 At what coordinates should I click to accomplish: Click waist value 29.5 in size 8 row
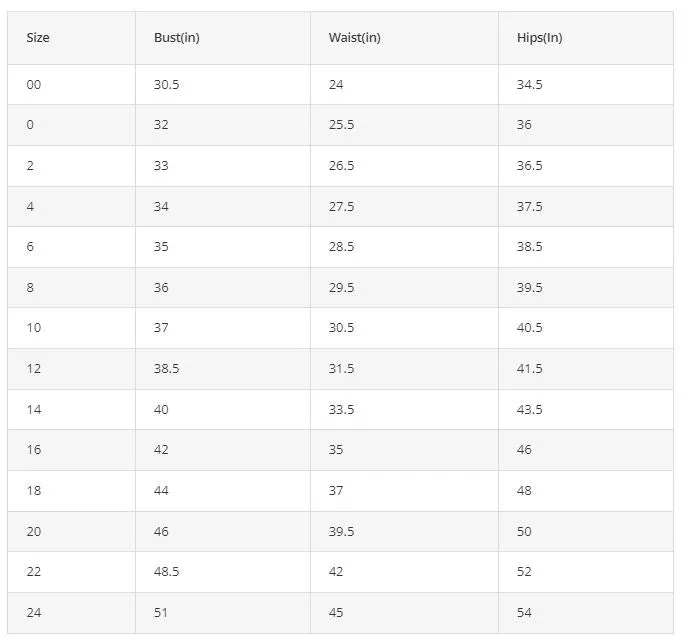point(341,287)
